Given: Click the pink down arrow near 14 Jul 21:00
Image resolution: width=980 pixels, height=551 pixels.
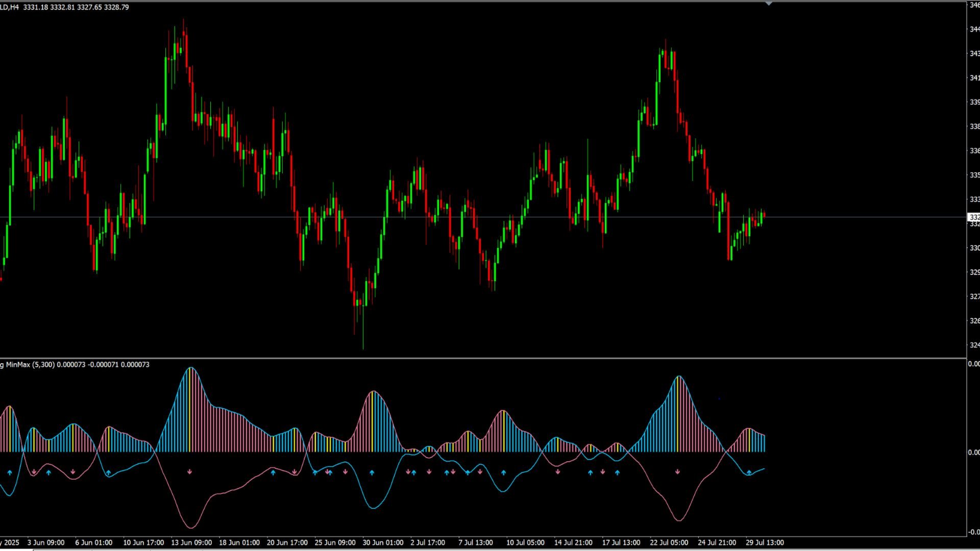Looking at the screenshot, I should pyautogui.click(x=558, y=472).
